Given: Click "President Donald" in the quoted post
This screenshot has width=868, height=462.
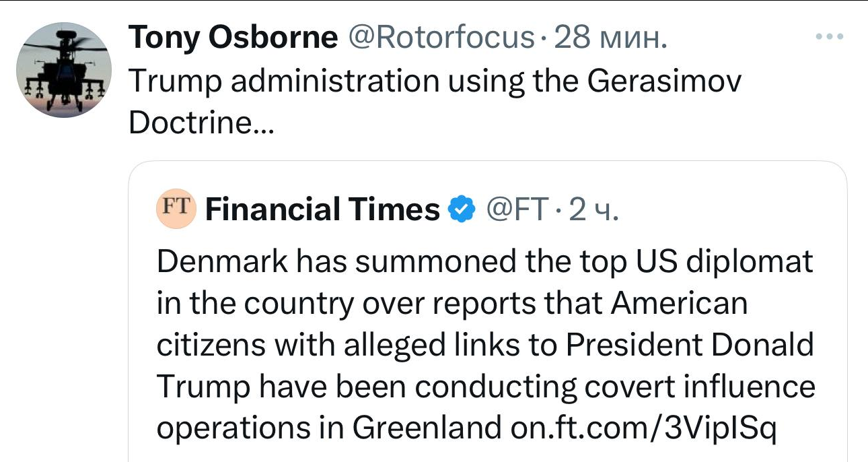Looking at the screenshot, I should pos(690,345).
